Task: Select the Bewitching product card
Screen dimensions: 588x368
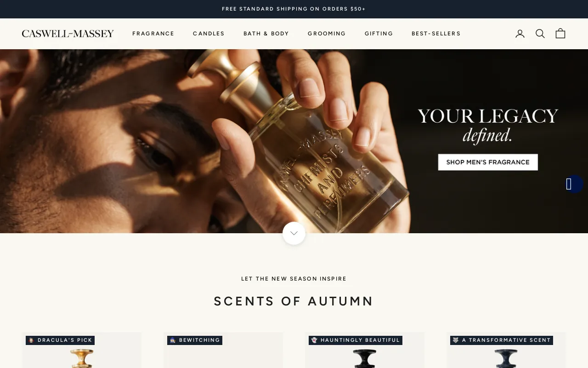Action: pyautogui.click(x=223, y=350)
